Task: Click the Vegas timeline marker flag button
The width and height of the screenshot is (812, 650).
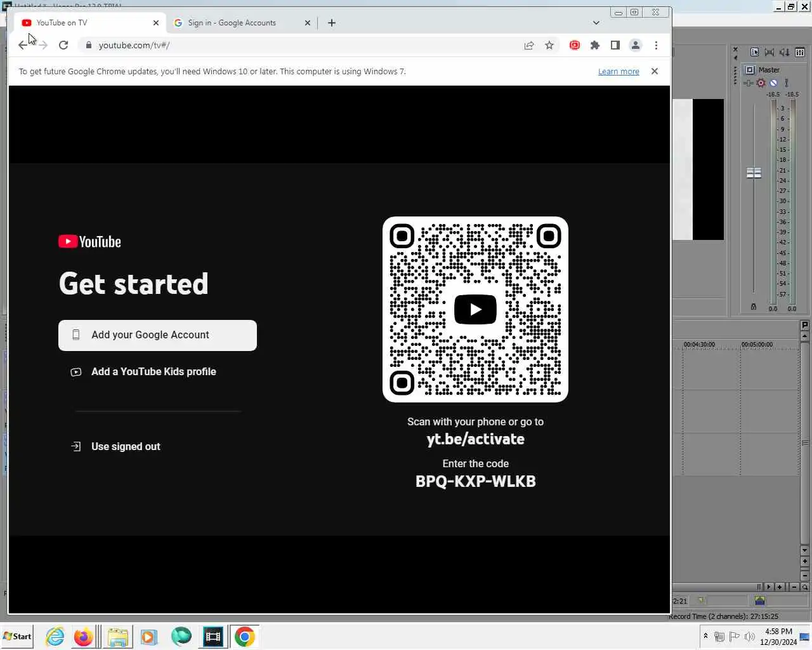Action: [x=805, y=325]
